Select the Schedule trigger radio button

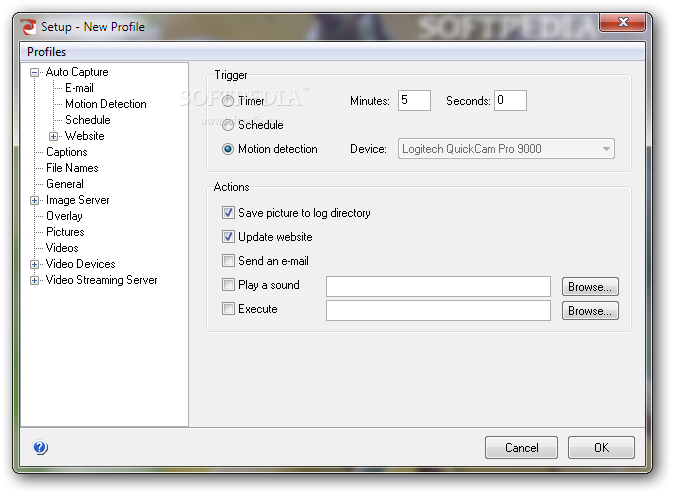tap(228, 125)
